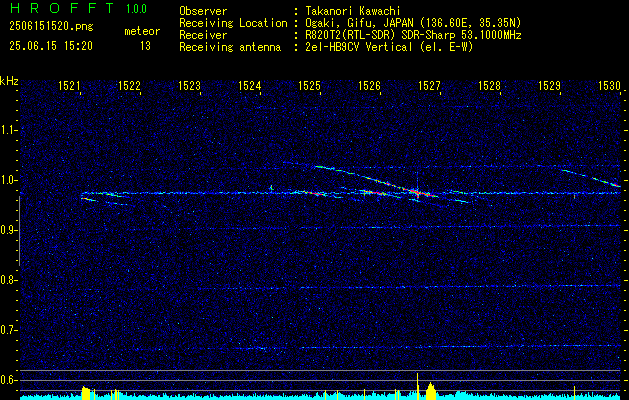Click the observer name Takanori Kawachi

coord(353,11)
